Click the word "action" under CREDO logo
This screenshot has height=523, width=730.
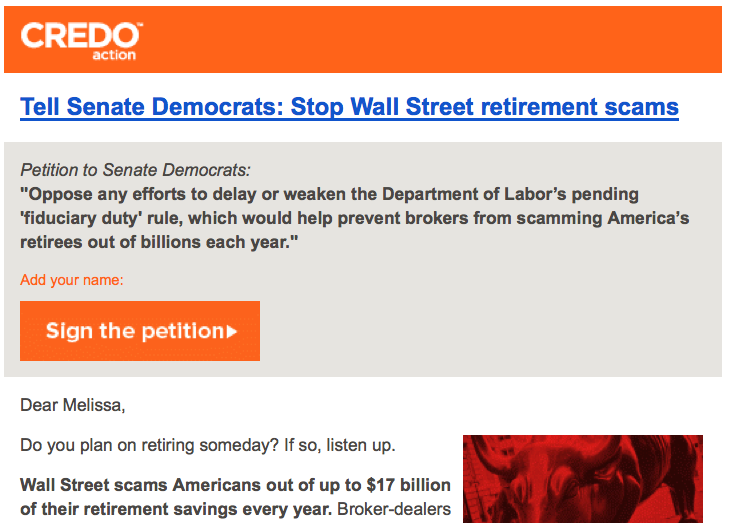(114, 55)
